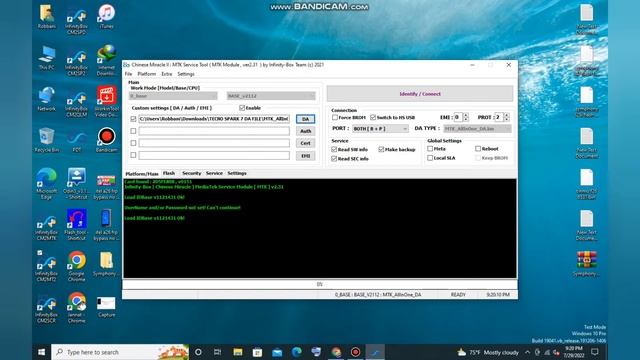Open Cortana circle in the taskbar

pyautogui.click(x=198, y=352)
